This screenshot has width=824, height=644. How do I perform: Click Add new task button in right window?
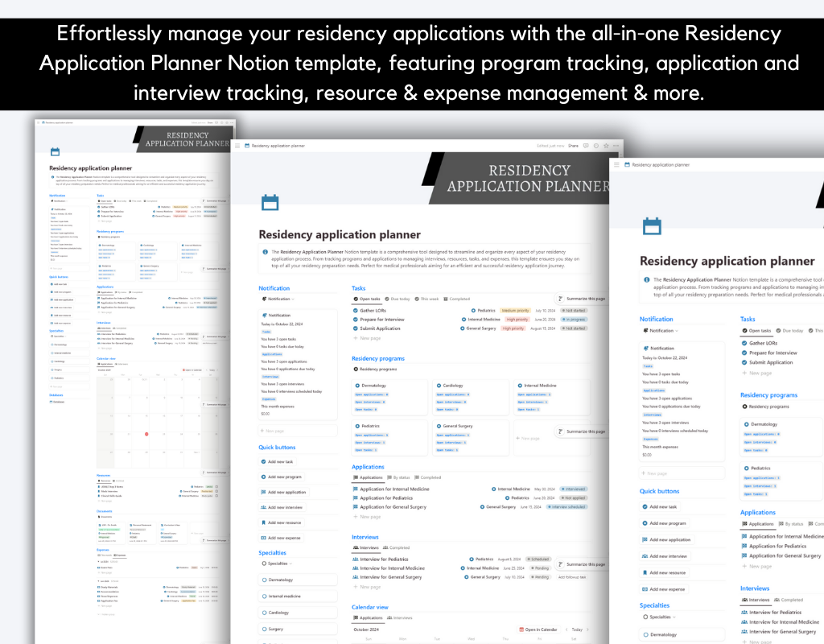point(660,507)
